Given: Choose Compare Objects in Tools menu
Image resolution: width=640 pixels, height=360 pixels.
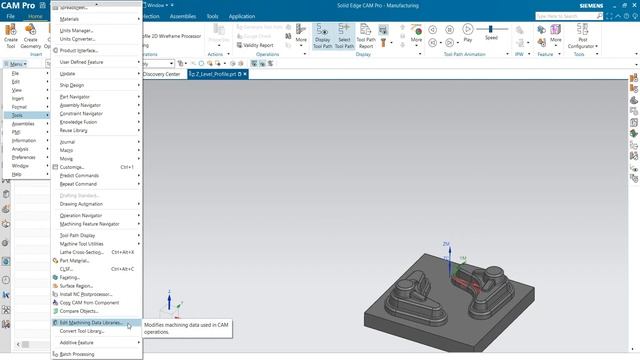Looking at the screenshot, I should tap(97, 311).
